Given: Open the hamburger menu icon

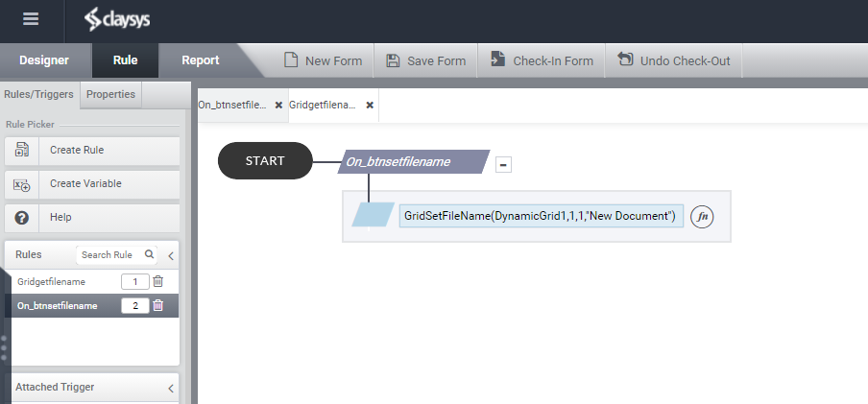Looking at the screenshot, I should [x=31, y=19].
